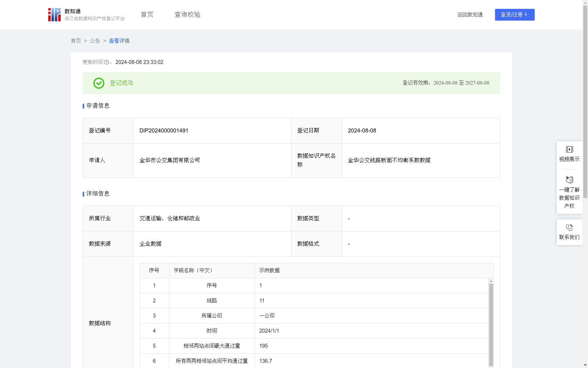The height and width of the screenshot is (368, 588).
Task: Select the 所属公司 field cell
Action: (x=212, y=316)
